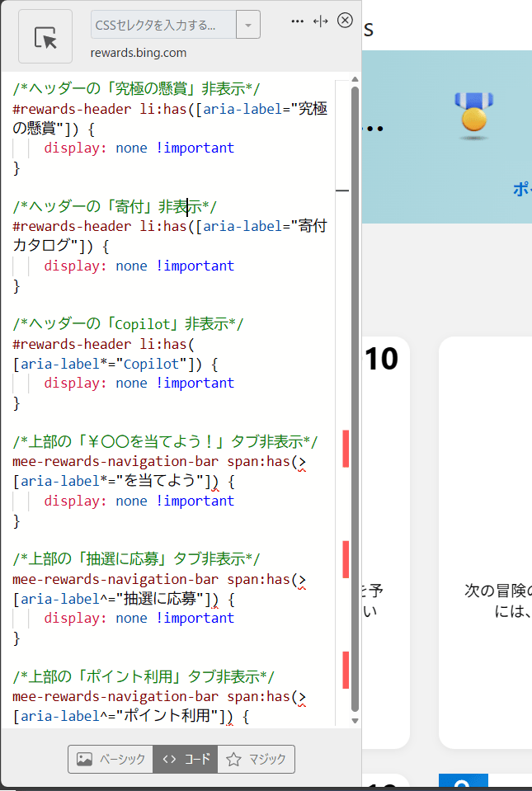Focus the CSS selector input field
This screenshot has width=532, height=791.
tap(163, 25)
